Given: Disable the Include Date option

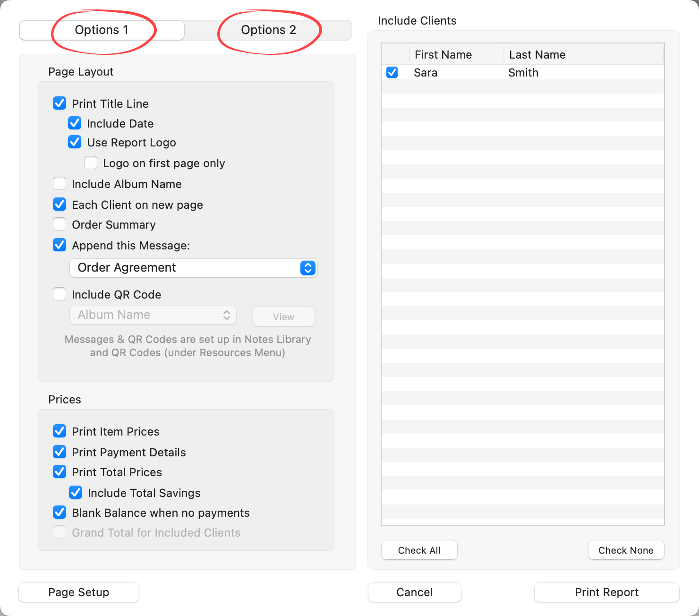Looking at the screenshot, I should click(75, 123).
